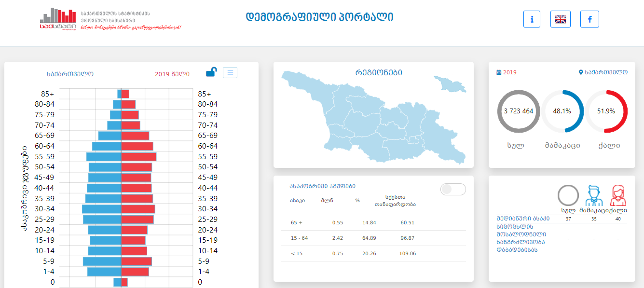The height and width of the screenshot is (288, 644).
Task: Click the red female 55-59 bar
Action: (138, 157)
